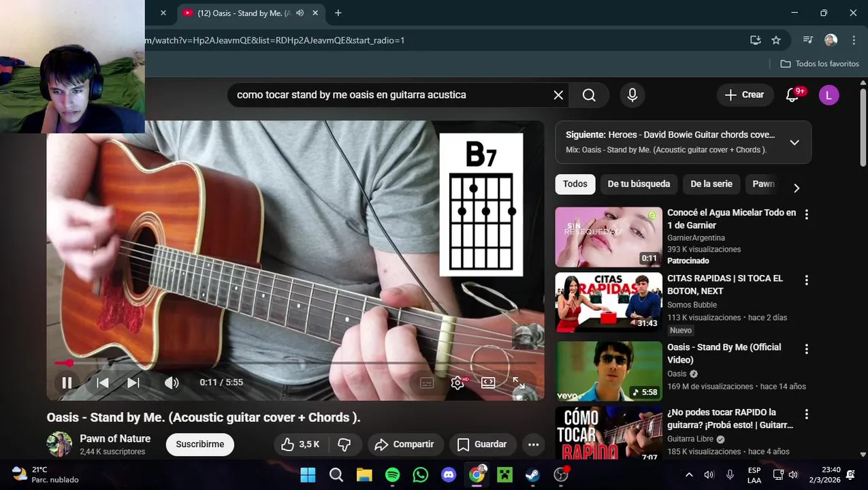Open the Garnier Agua Micelar thumbnail
The image size is (868, 490).
point(609,237)
